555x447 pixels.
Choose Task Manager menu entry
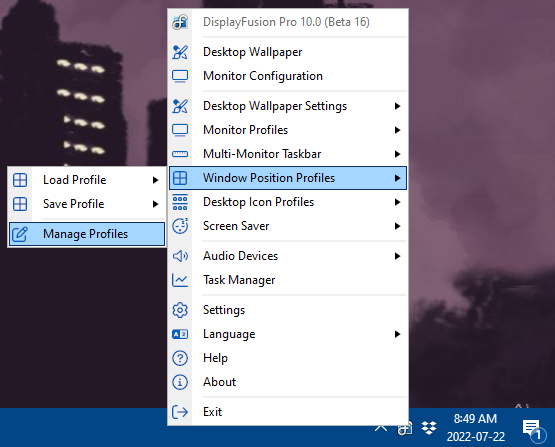click(288, 280)
